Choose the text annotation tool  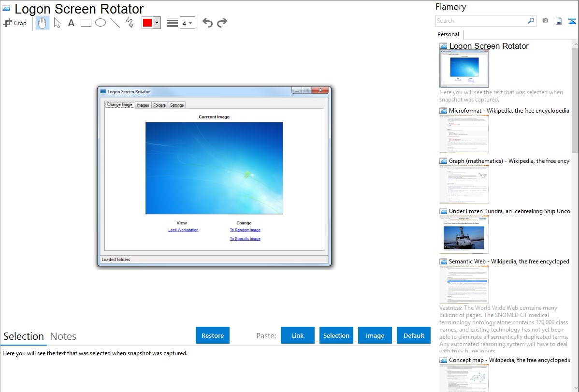click(x=71, y=23)
